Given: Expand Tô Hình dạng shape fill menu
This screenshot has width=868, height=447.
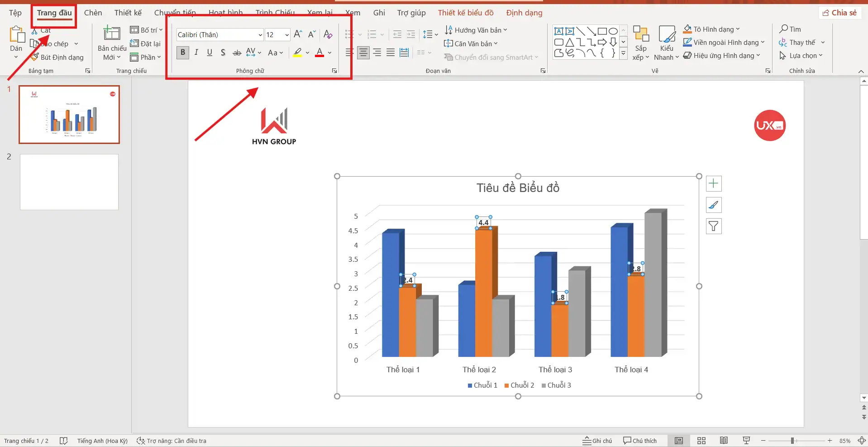Looking at the screenshot, I should click(x=711, y=29).
